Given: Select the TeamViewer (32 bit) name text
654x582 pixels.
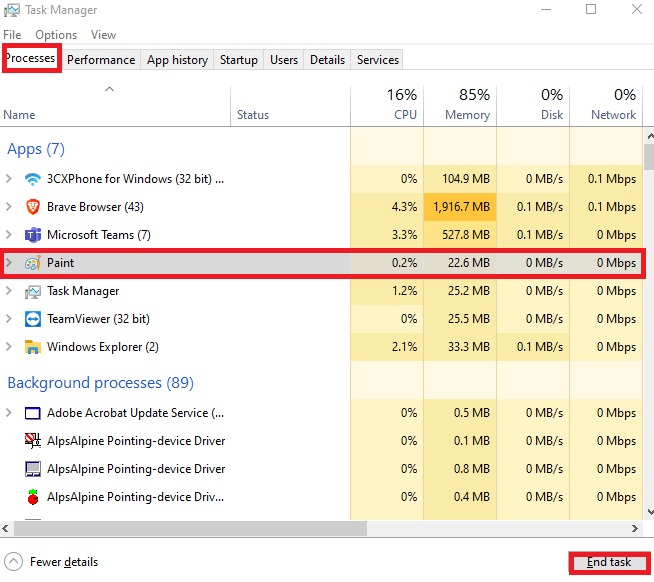Looking at the screenshot, I should tap(98, 319).
